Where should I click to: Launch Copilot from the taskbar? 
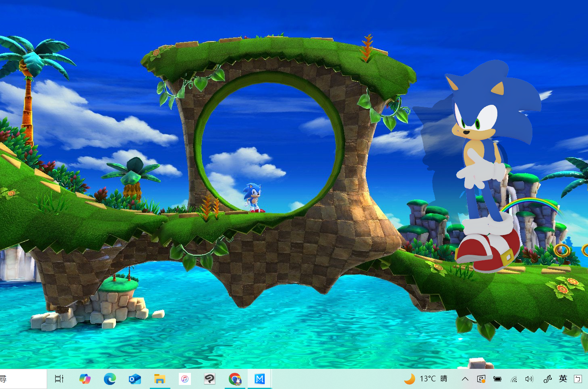coord(85,379)
